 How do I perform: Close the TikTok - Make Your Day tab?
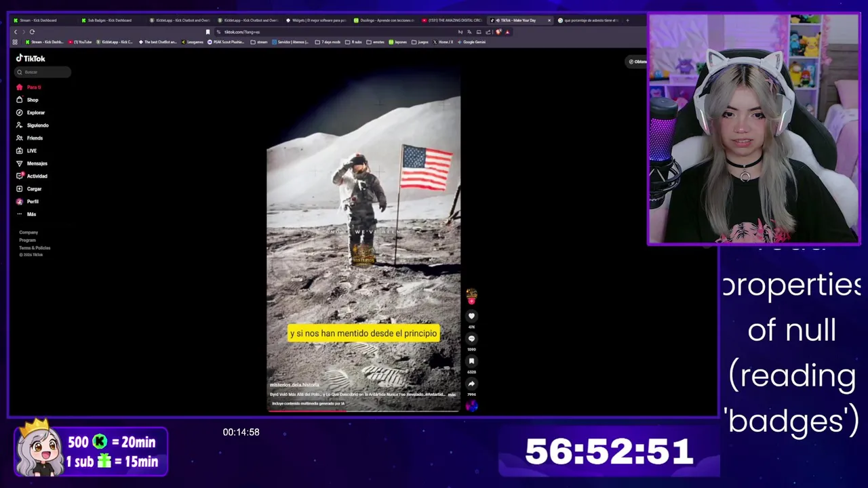549,20
